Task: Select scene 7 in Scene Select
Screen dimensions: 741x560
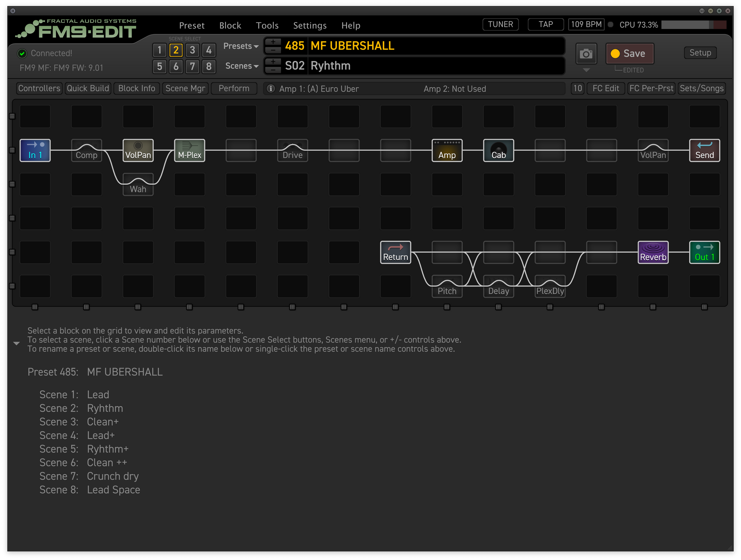Action: [192, 66]
